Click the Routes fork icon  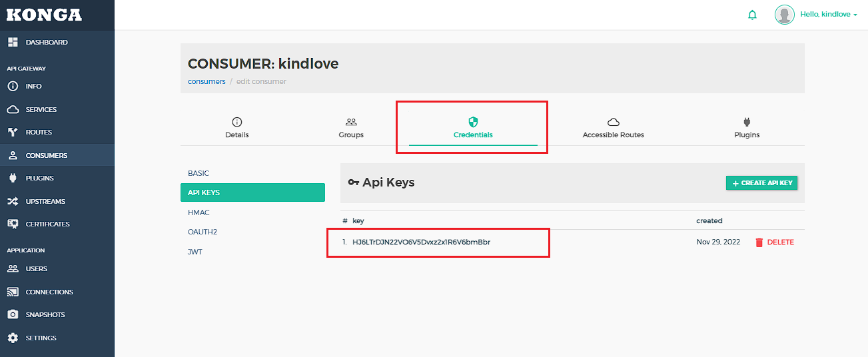pyautogui.click(x=13, y=132)
